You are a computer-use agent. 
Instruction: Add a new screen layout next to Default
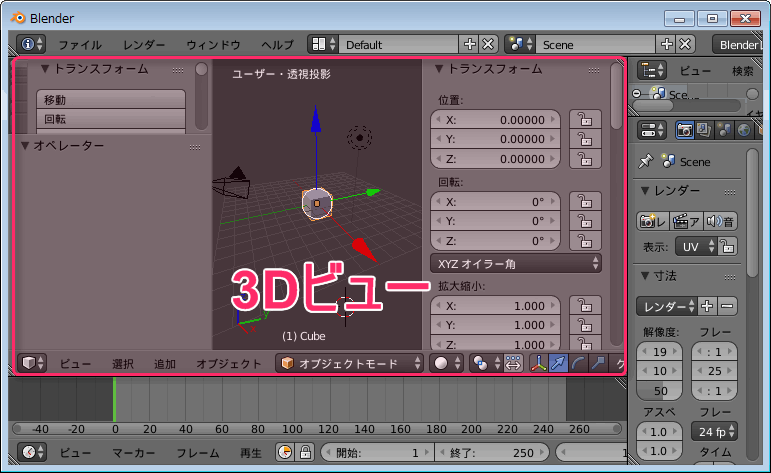point(470,44)
